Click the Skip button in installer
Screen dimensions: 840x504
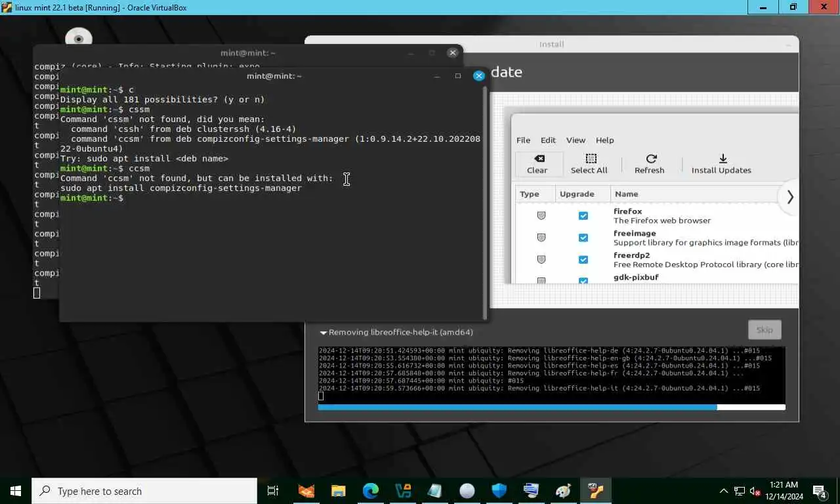click(765, 330)
